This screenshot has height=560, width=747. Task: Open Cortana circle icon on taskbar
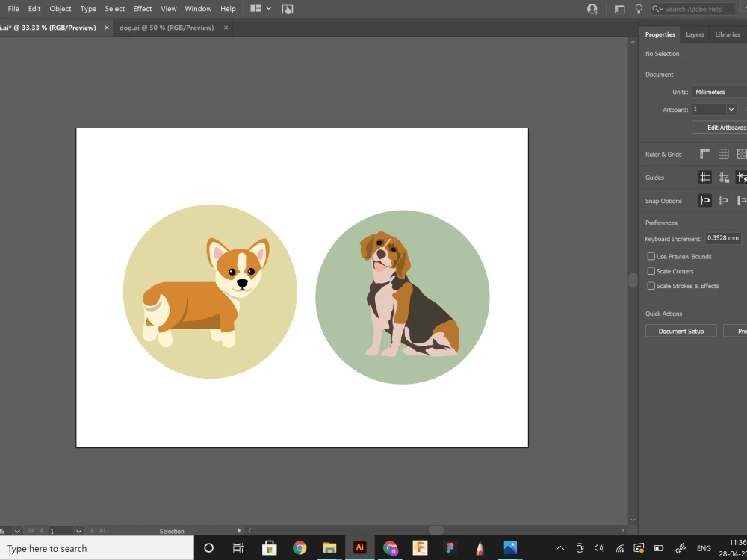click(x=208, y=548)
